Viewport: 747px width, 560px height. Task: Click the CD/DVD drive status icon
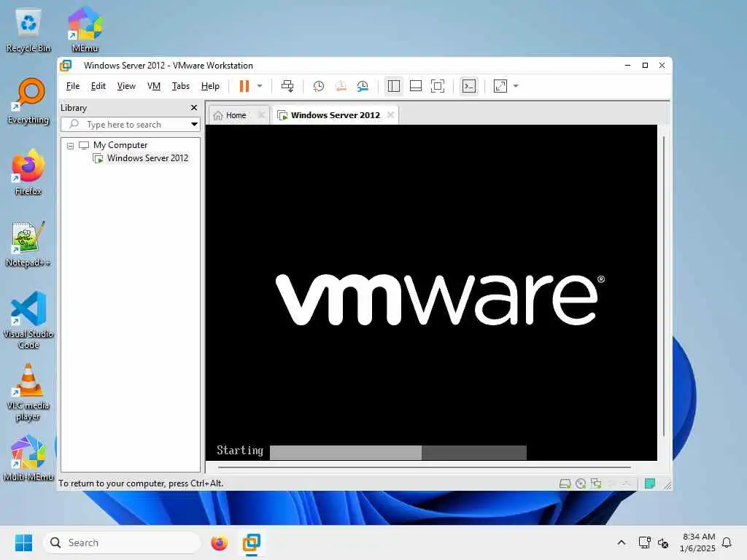click(580, 484)
